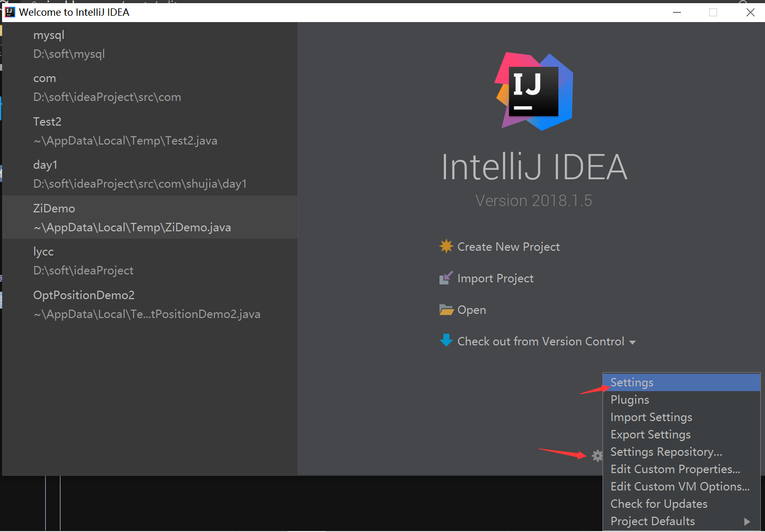The image size is (765, 532).
Task: Choose Plugins in the Configure menu
Action: 682,400
